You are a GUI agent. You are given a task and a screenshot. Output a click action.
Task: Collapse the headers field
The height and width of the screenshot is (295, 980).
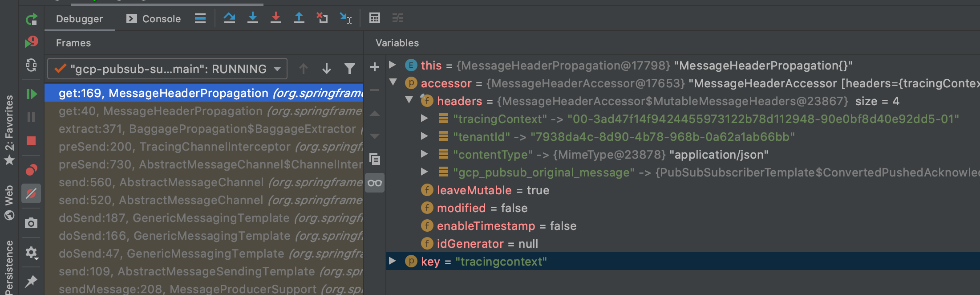pos(409,100)
